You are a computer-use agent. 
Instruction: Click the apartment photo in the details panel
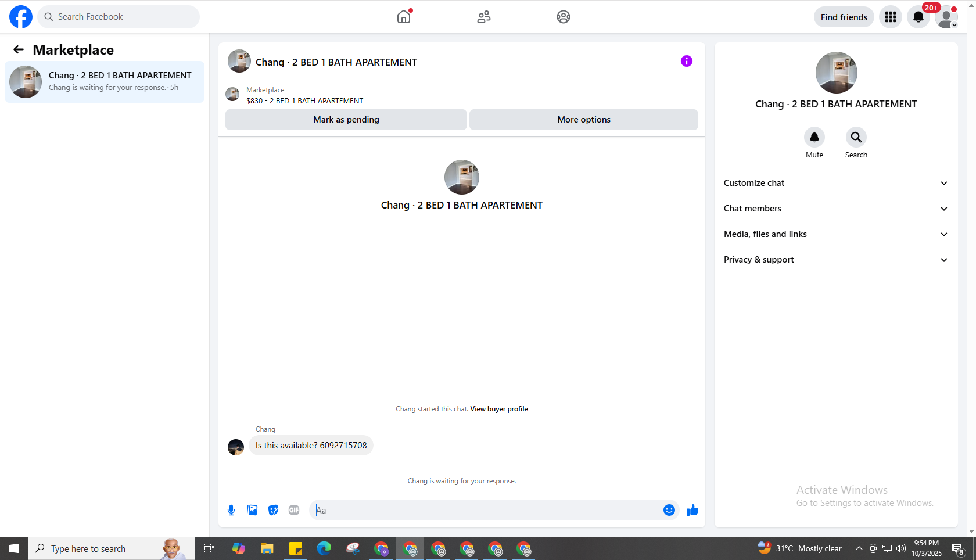(837, 73)
